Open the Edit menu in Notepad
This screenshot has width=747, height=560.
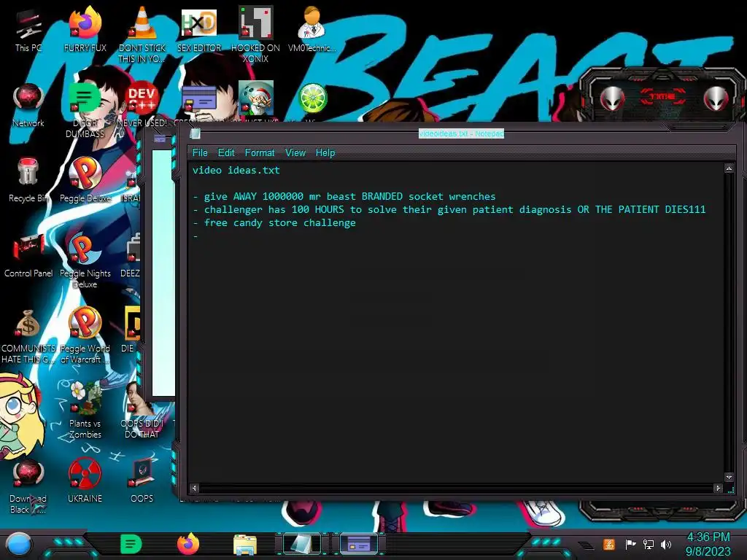click(226, 153)
